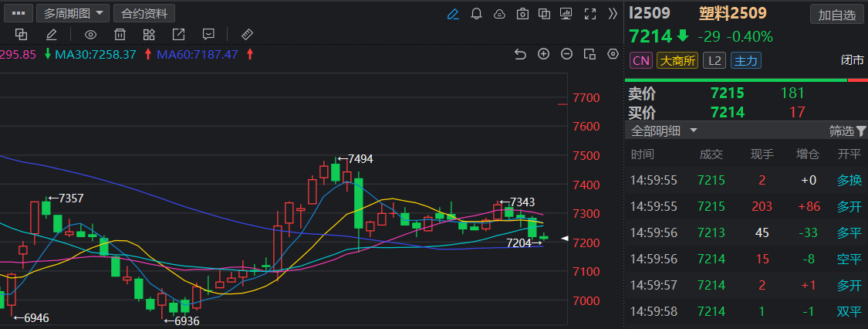Select the 14:59:56 空平 trade row

pyautogui.click(x=746, y=259)
